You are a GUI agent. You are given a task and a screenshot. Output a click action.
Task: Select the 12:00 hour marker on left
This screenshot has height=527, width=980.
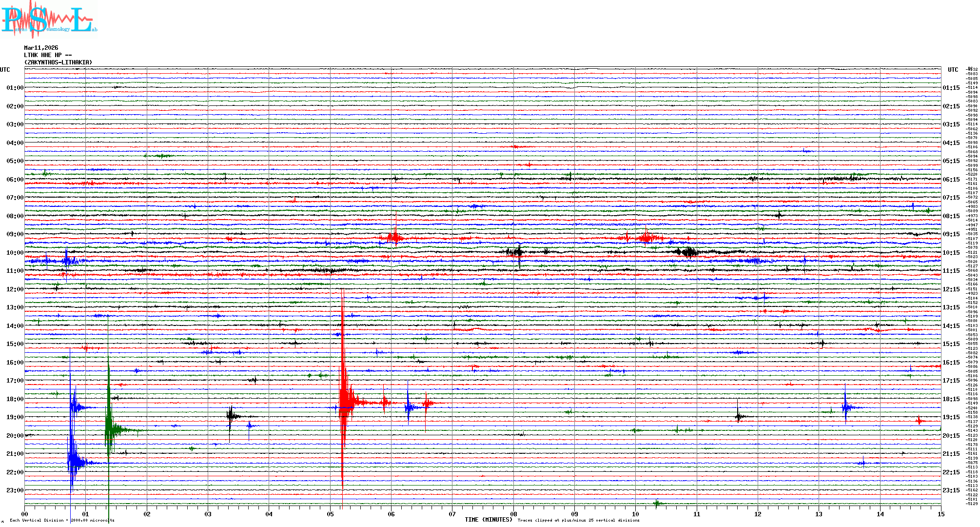pyautogui.click(x=15, y=289)
